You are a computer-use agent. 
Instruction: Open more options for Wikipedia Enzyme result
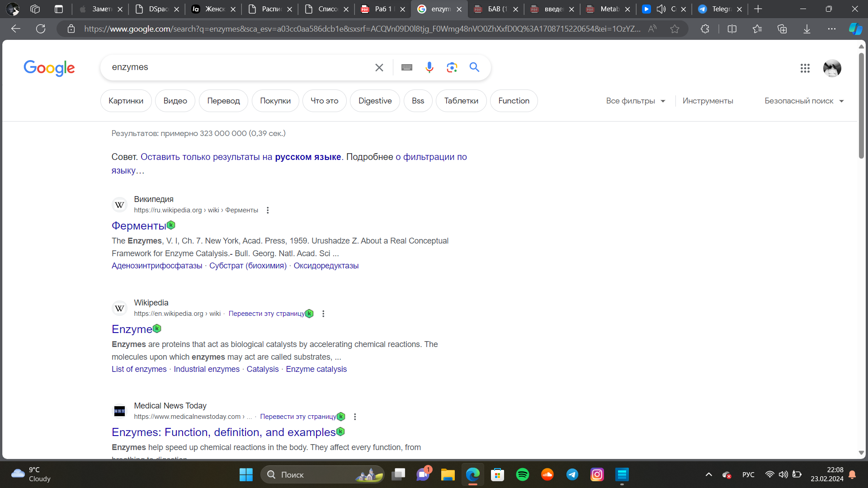click(x=323, y=314)
